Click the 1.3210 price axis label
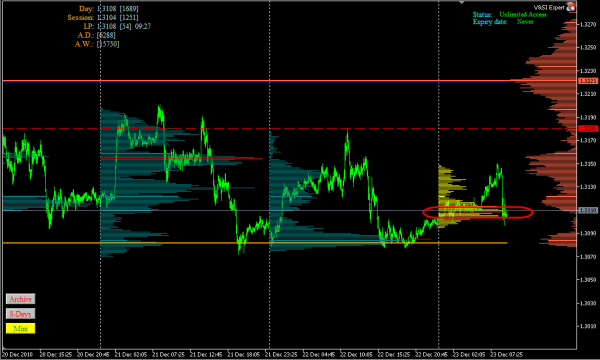The image size is (600, 360). coord(588,94)
